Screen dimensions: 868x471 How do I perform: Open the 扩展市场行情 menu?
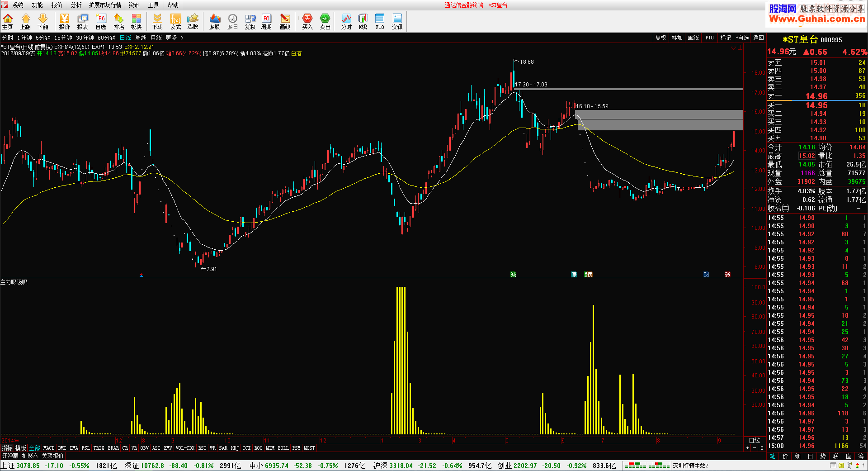[x=105, y=5]
